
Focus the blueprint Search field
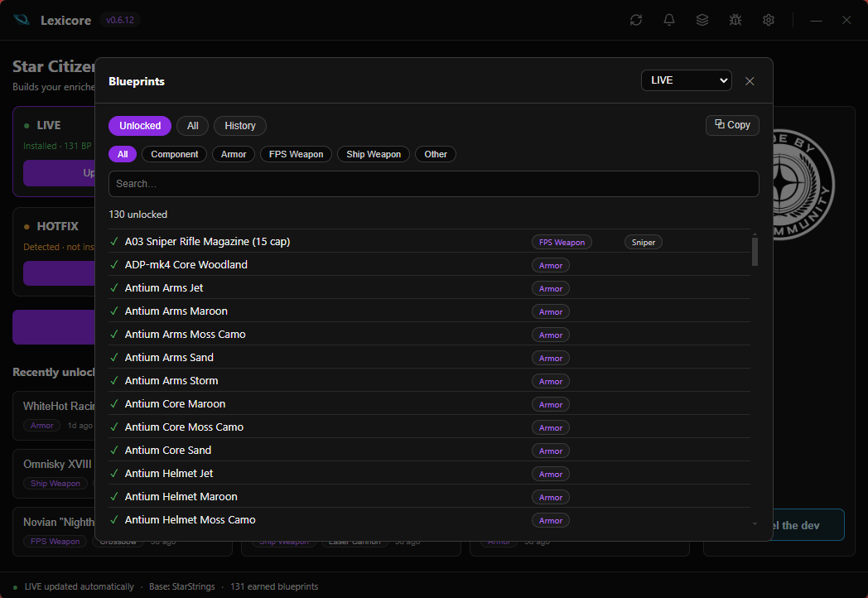point(433,184)
